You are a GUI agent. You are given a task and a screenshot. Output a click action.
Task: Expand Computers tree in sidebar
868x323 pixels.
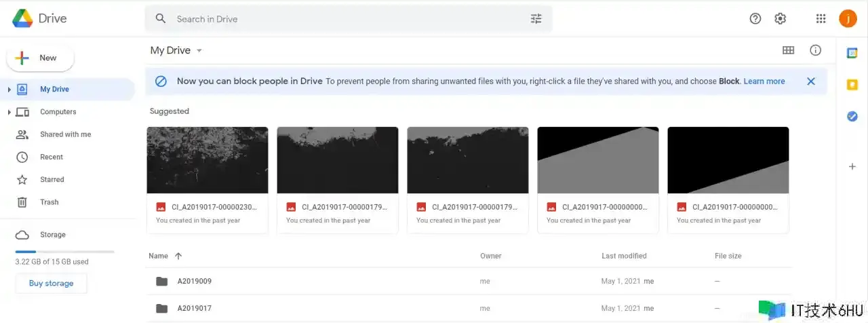(x=9, y=112)
